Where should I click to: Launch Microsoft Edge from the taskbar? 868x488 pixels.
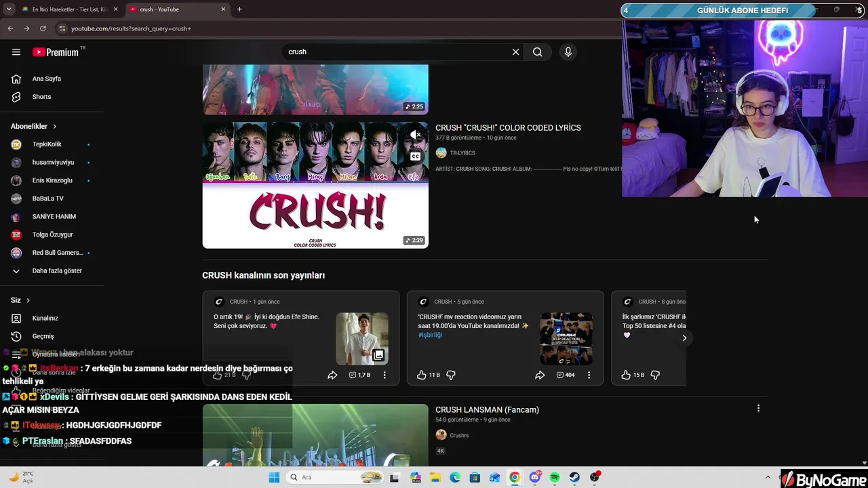[455, 477]
